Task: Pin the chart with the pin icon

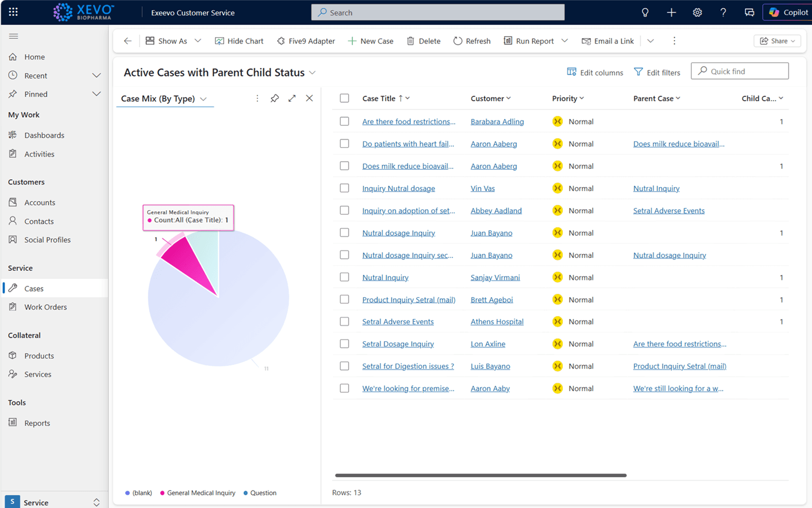Action: click(x=275, y=99)
